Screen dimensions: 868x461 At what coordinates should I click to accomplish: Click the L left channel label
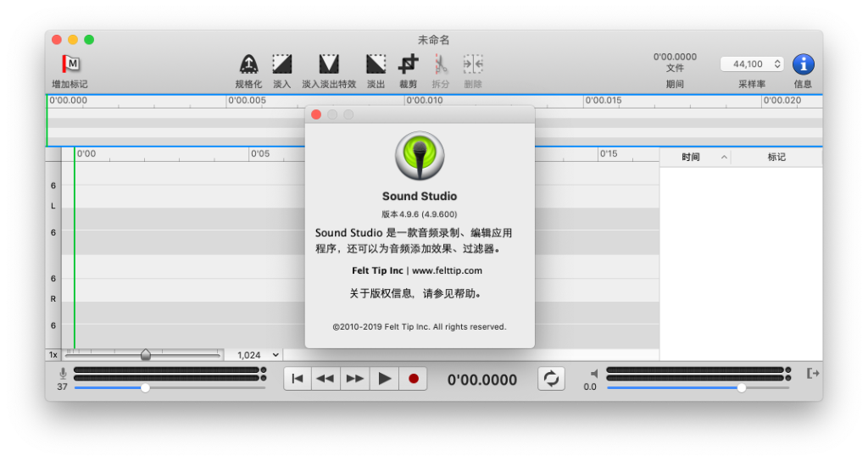click(x=53, y=206)
